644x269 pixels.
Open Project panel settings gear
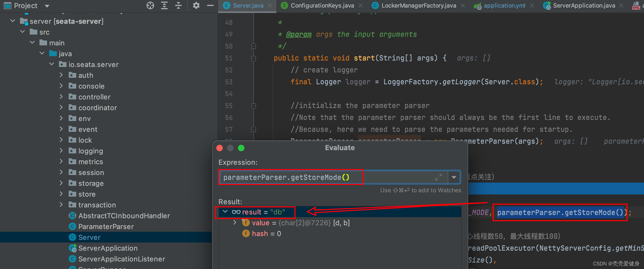[x=196, y=5]
